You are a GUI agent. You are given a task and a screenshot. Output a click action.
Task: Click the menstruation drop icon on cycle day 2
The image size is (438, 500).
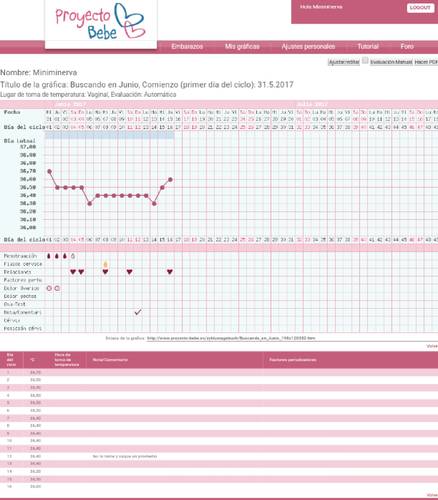coord(57,256)
